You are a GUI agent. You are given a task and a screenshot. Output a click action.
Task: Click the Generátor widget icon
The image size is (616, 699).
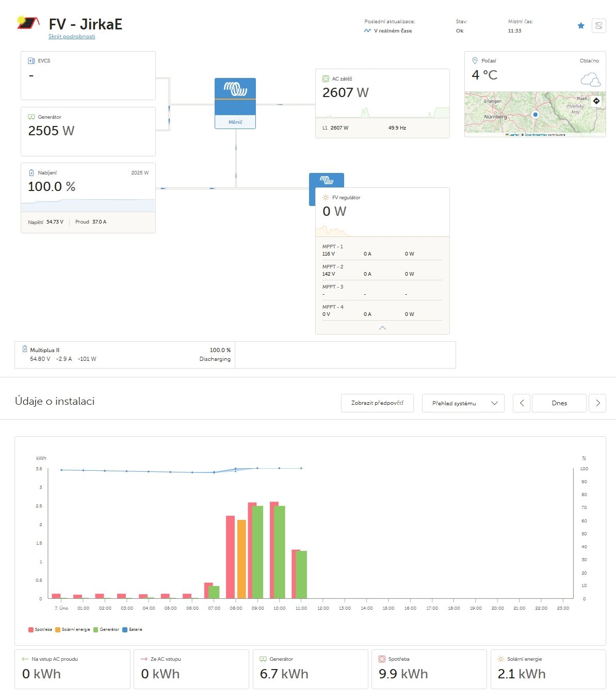tap(31, 117)
